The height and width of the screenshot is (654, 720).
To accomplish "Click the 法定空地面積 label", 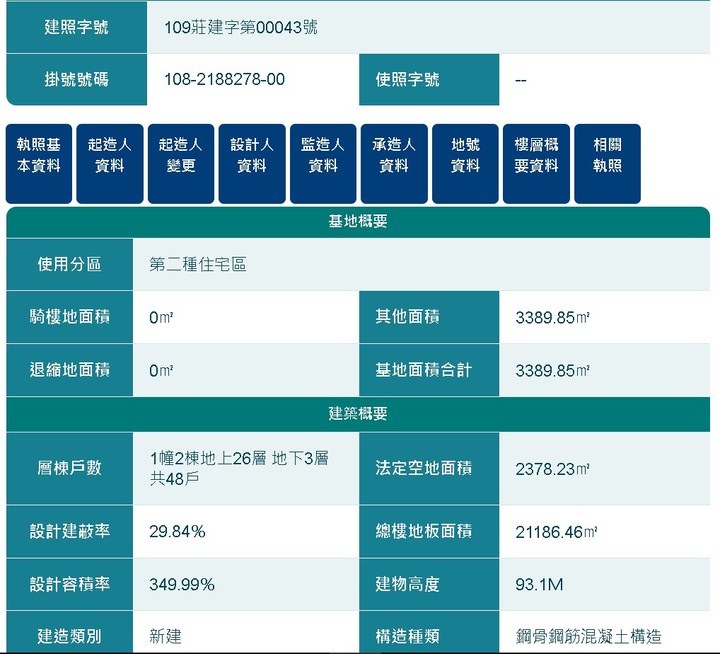I will tap(423, 468).
